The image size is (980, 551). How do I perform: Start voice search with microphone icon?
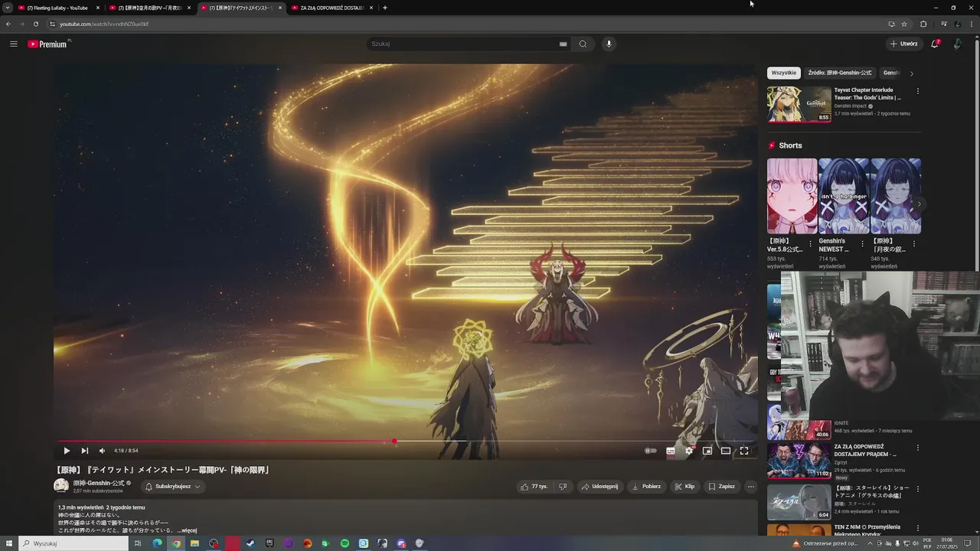pyautogui.click(x=609, y=44)
